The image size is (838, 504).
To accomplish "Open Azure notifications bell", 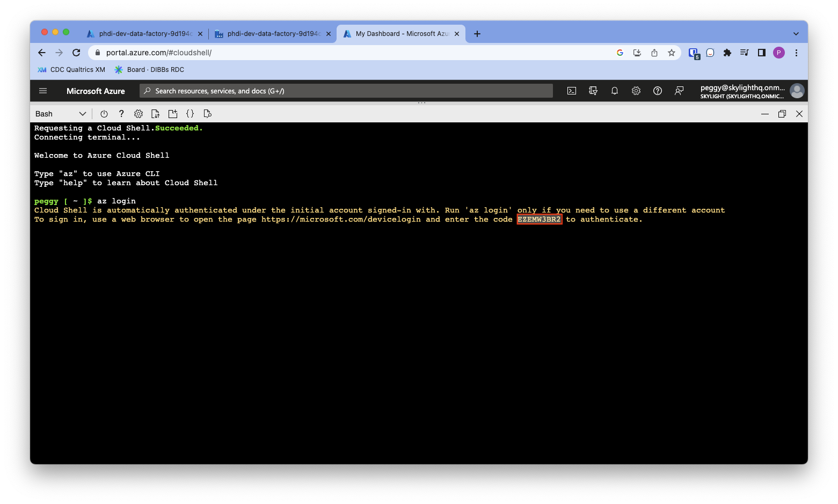I will 615,91.
